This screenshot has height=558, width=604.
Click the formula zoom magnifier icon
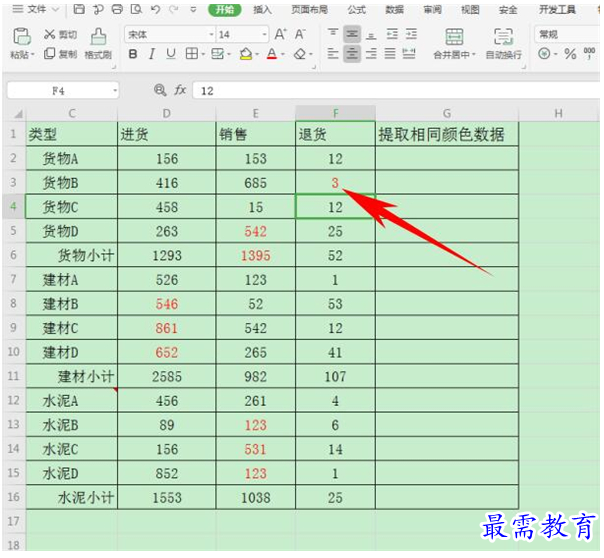tap(160, 90)
